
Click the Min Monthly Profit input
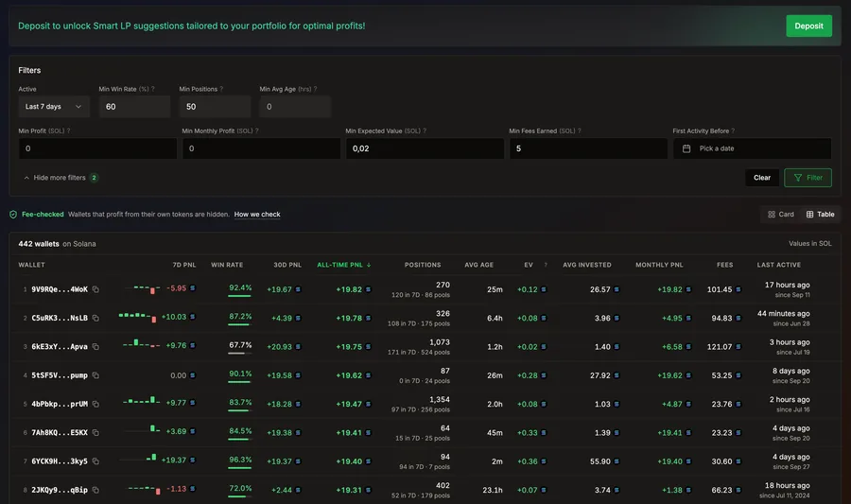(261, 148)
